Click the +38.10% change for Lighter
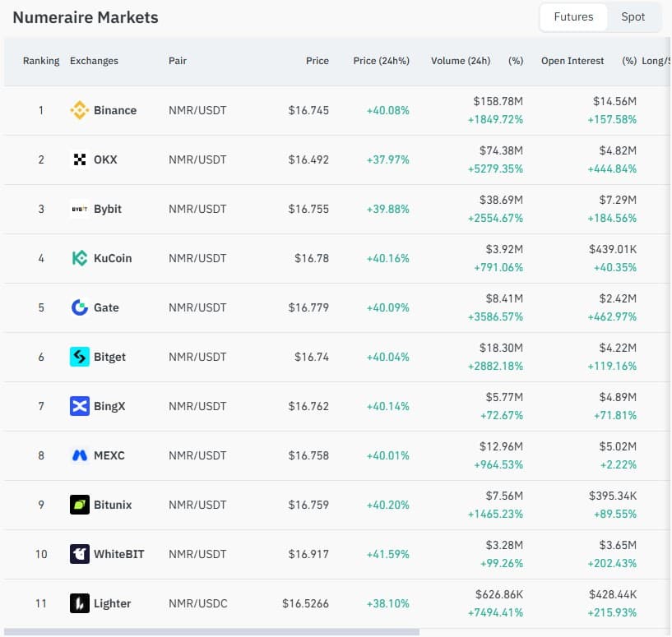Image resolution: width=672 pixels, height=637 pixels. [388, 603]
